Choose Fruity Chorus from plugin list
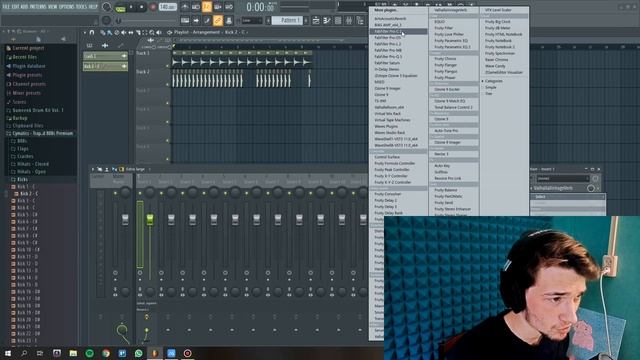Screen dimensions: 640x360 pyautogui.click(x=445, y=58)
